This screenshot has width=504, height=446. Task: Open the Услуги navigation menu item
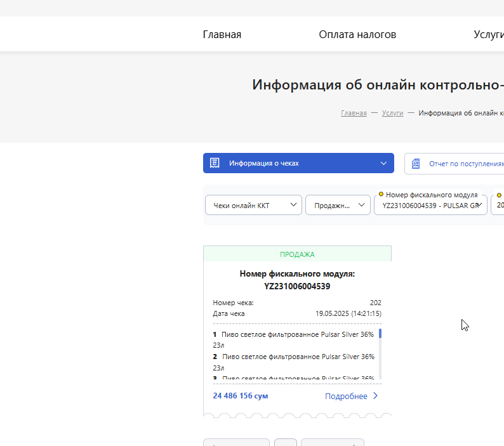[x=489, y=34]
